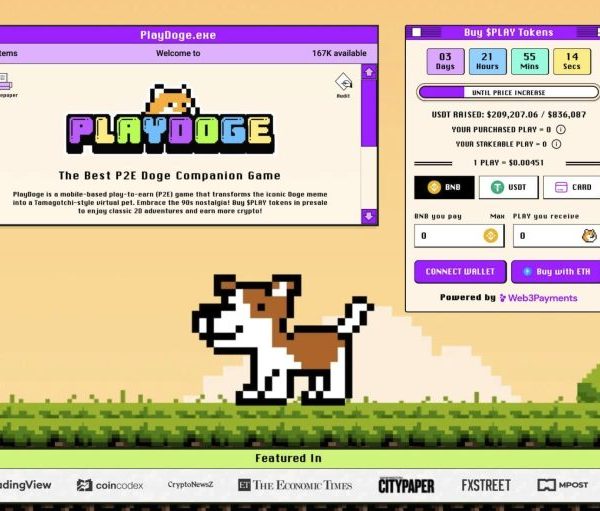The height and width of the screenshot is (511, 600).
Task: Click Max above the BNB amount
Action: click(x=497, y=216)
